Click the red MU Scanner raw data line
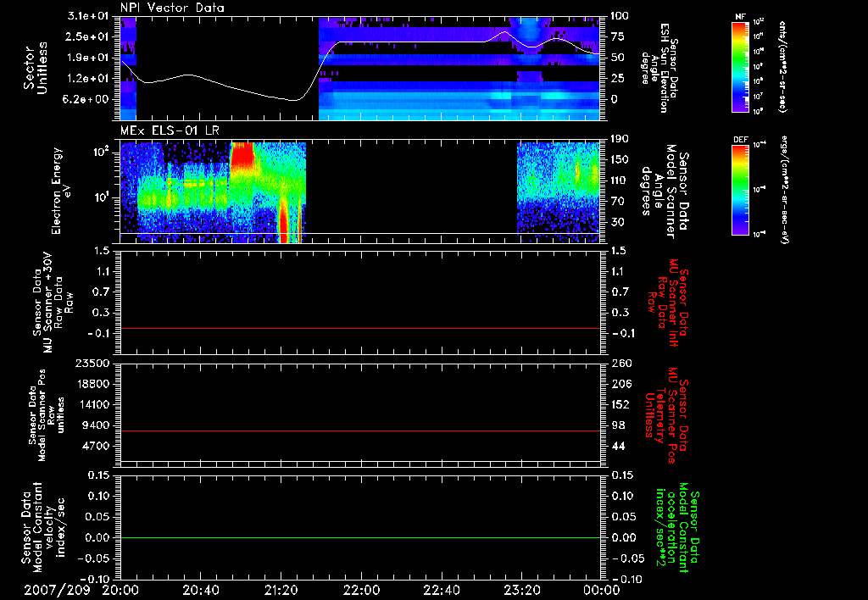The image size is (868, 600). pyautogui.click(x=360, y=329)
